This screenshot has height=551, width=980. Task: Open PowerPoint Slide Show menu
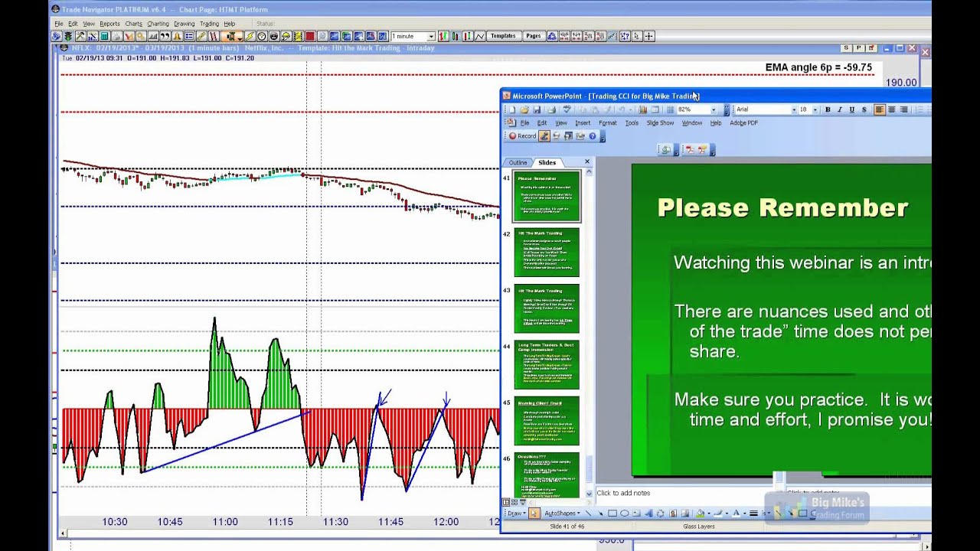click(660, 122)
